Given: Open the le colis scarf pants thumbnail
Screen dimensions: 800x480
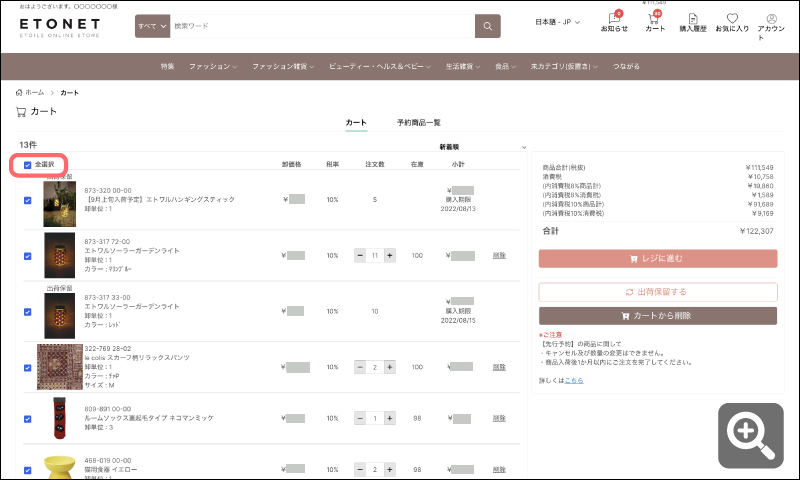Looking at the screenshot, I should tap(60, 367).
